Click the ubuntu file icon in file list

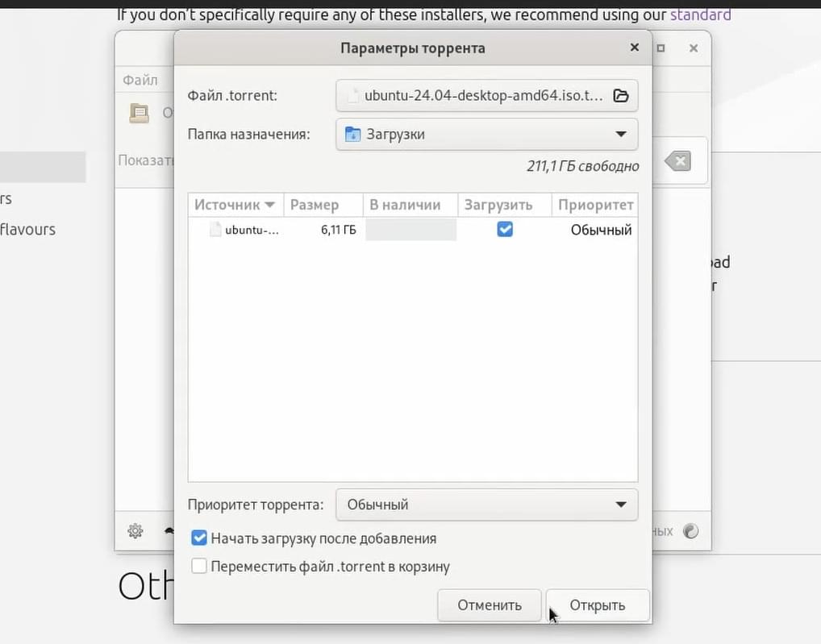[215, 230]
